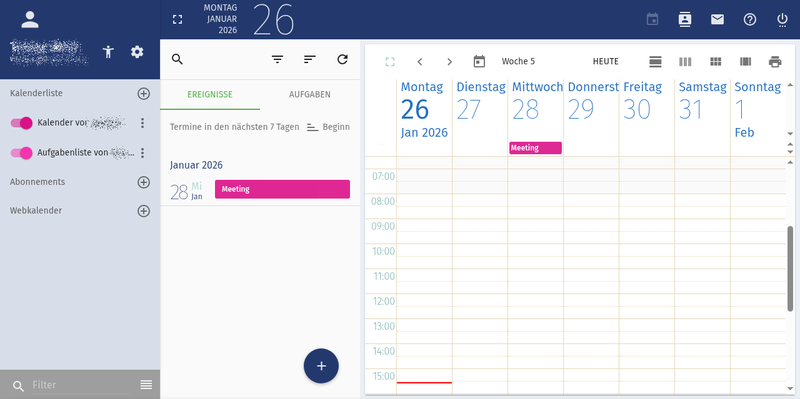The height and width of the screenshot is (399, 800).
Task: Refresh the events list
Action: (342, 59)
